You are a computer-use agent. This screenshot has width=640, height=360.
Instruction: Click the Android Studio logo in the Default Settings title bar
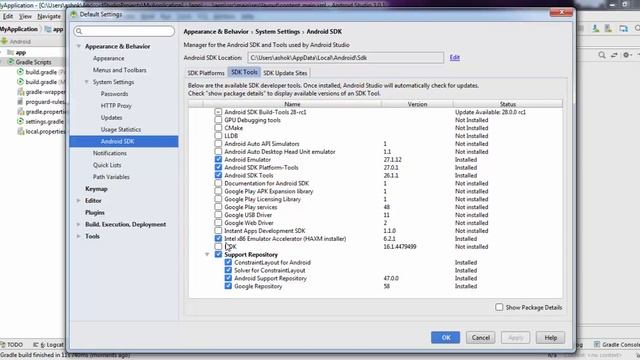73,14
